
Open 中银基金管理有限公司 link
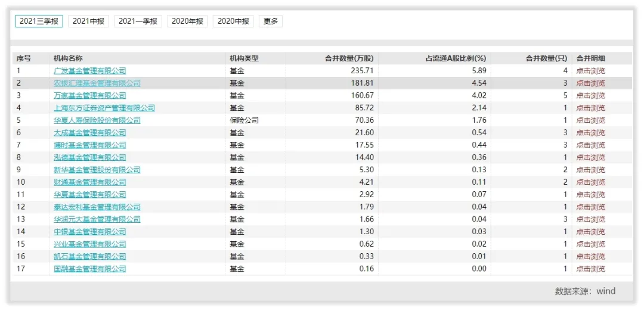coord(90,232)
